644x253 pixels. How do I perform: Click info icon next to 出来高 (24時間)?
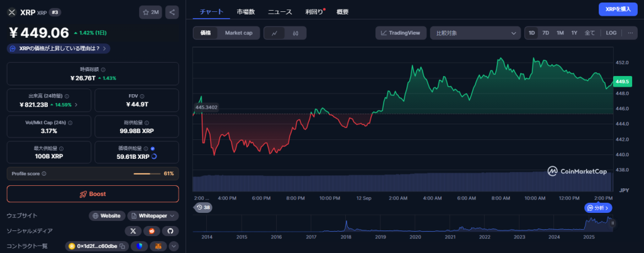tap(67, 96)
